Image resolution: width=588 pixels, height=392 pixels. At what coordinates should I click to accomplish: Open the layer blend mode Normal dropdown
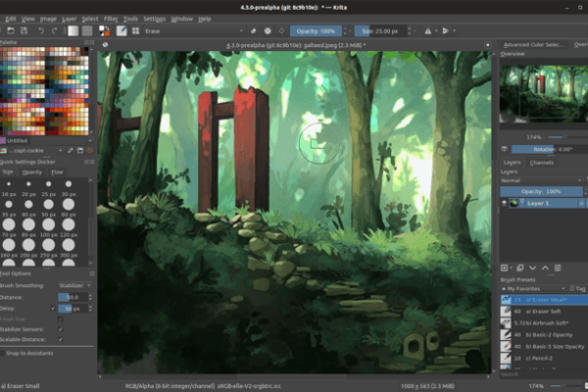[541, 180]
